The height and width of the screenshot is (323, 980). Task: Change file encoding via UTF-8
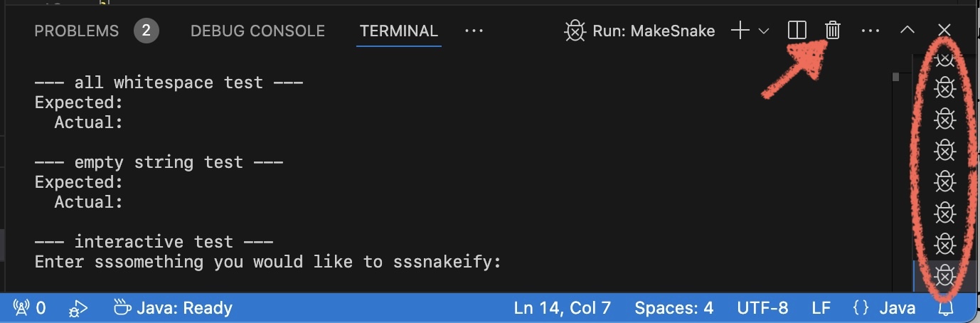762,308
